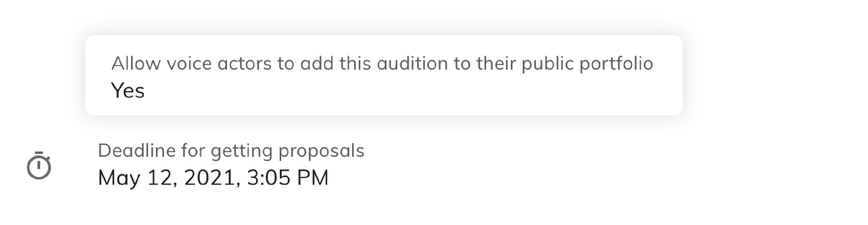Click the "May" month text
Viewport: 868px width, 225px height.
119,177
